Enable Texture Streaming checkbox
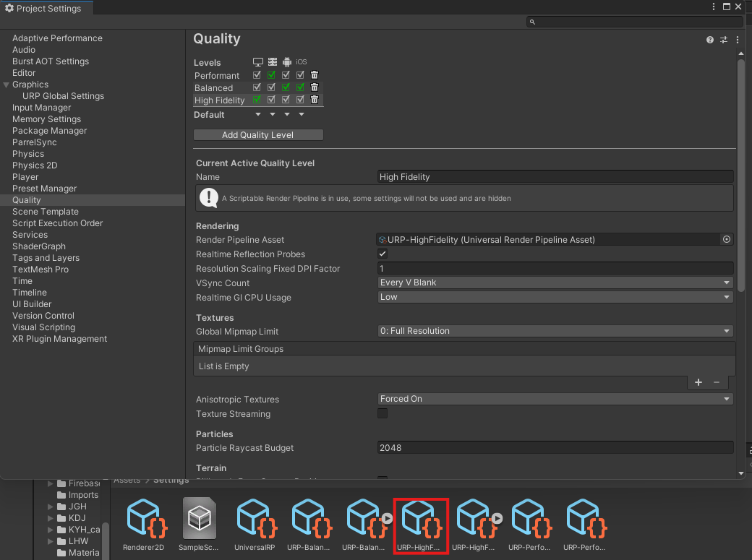The image size is (752, 560). pyautogui.click(x=383, y=413)
